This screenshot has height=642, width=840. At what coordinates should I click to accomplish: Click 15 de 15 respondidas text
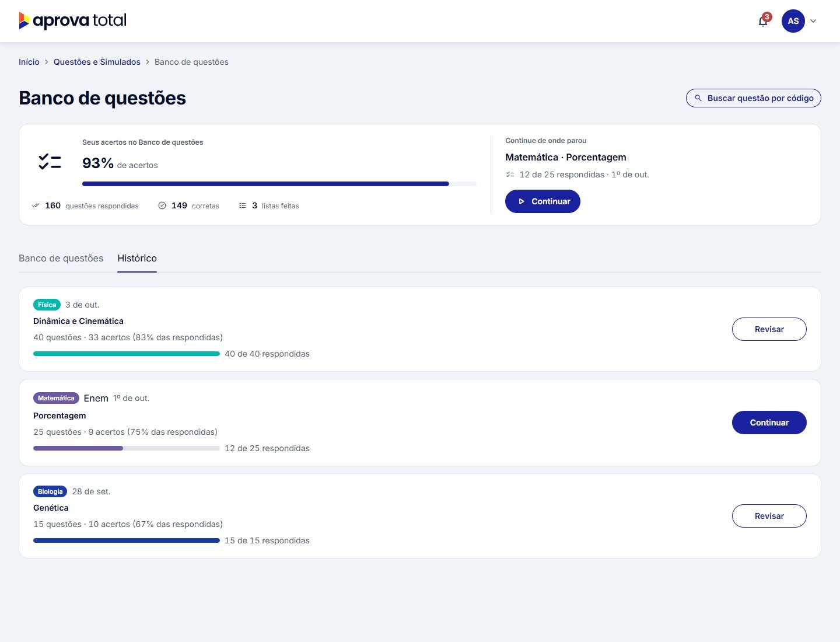pos(267,540)
